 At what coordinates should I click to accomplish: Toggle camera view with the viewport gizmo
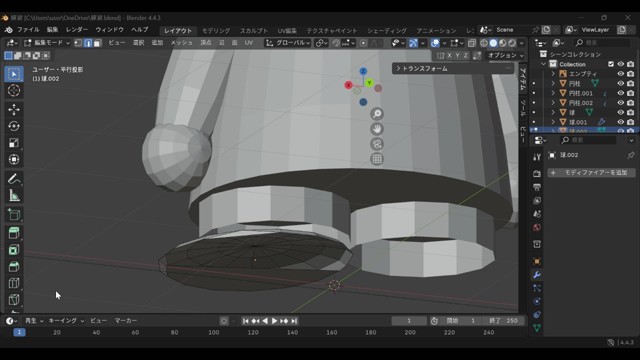click(x=377, y=144)
